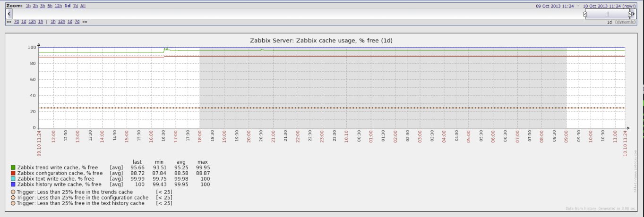Click blue history write cache legend swatch
Image resolution: width=644 pixels, height=217 pixels.
pos(13,184)
